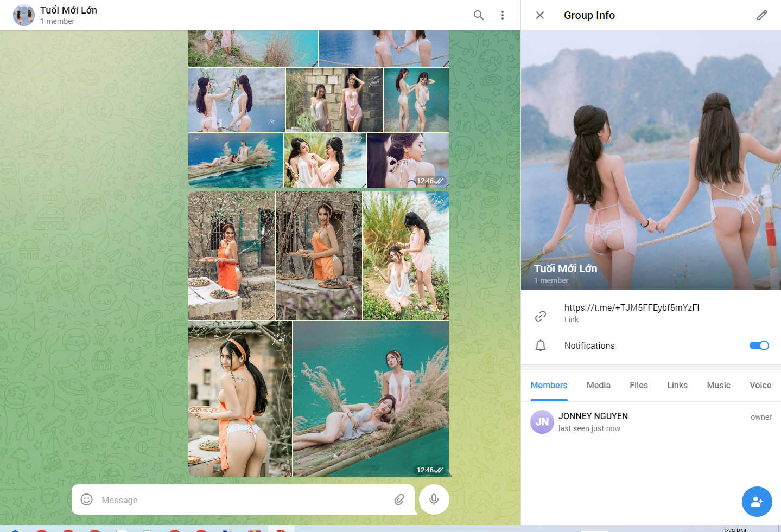Click the chain link icon
This screenshot has width=781, height=532.
[x=541, y=316]
